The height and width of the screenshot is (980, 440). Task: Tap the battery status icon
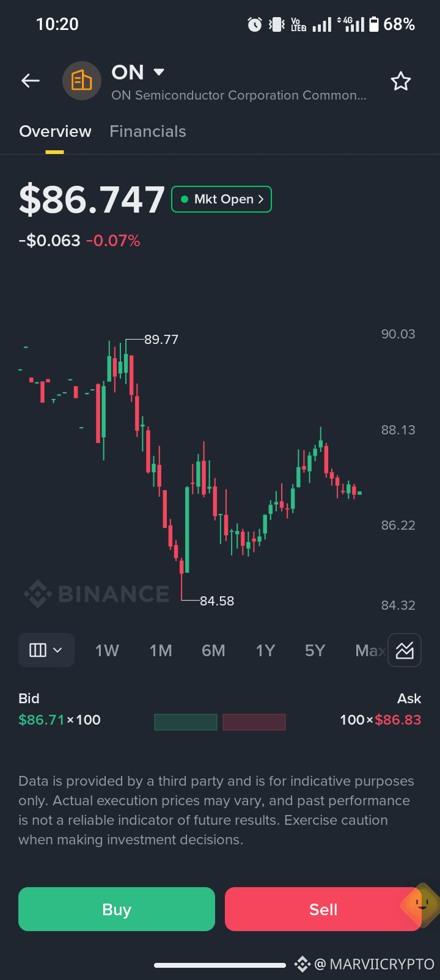tap(373, 24)
